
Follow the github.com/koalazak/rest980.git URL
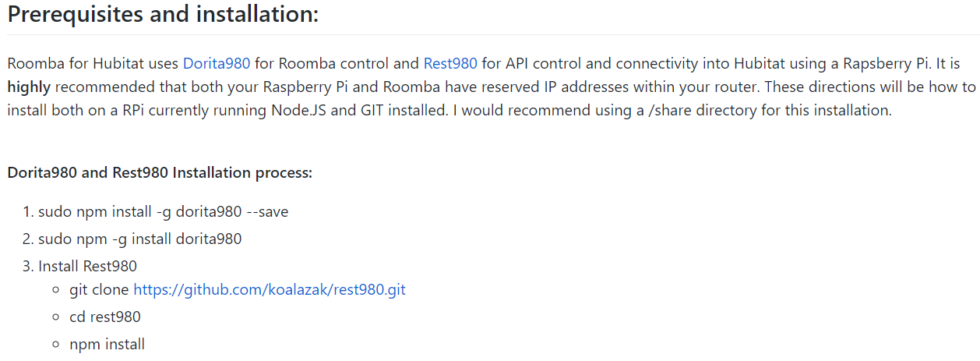pos(270,290)
